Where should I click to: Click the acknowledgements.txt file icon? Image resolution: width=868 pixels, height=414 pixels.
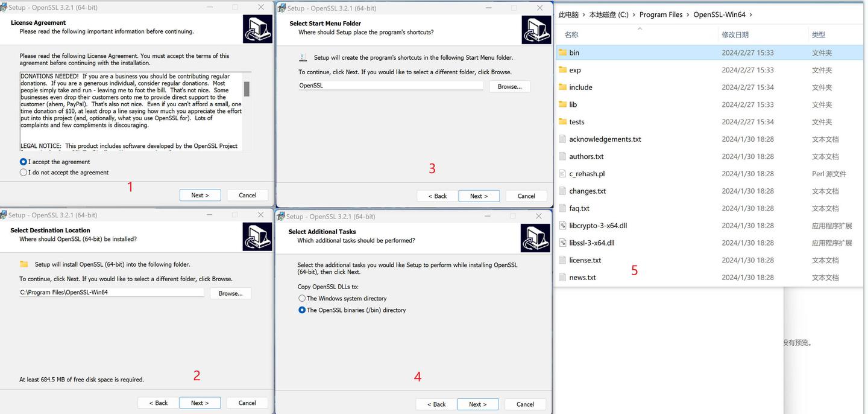click(x=562, y=139)
